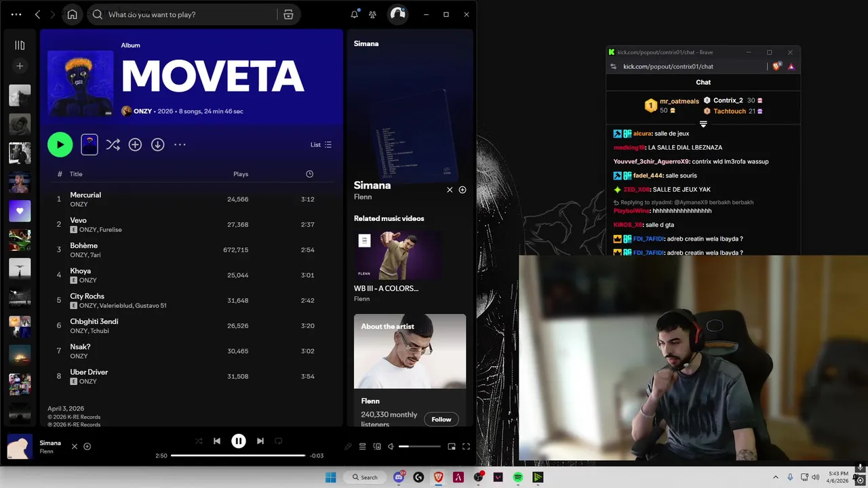Open Friend Activity icon in top bar
868x488 pixels.
click(x=372, y=14)
